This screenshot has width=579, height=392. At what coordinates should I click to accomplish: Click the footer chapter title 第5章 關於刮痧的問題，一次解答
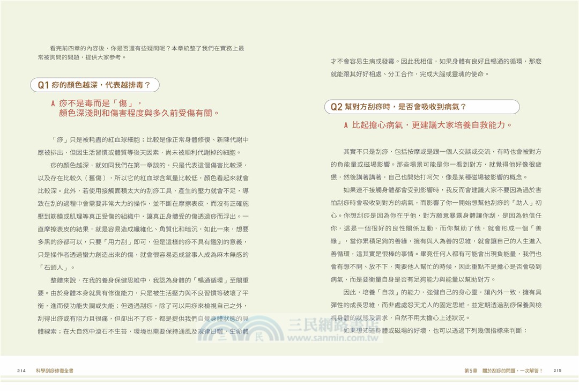click(503, 371)
